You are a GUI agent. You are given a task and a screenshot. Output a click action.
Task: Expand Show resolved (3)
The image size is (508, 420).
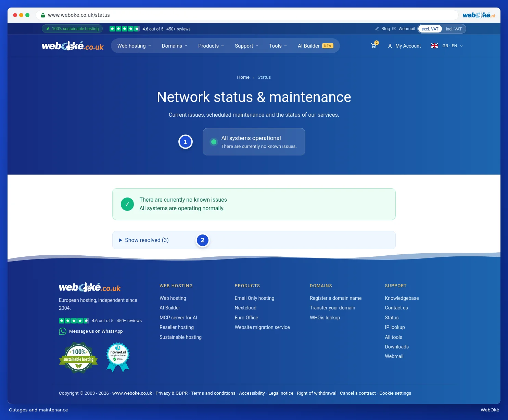pos(254,240)
